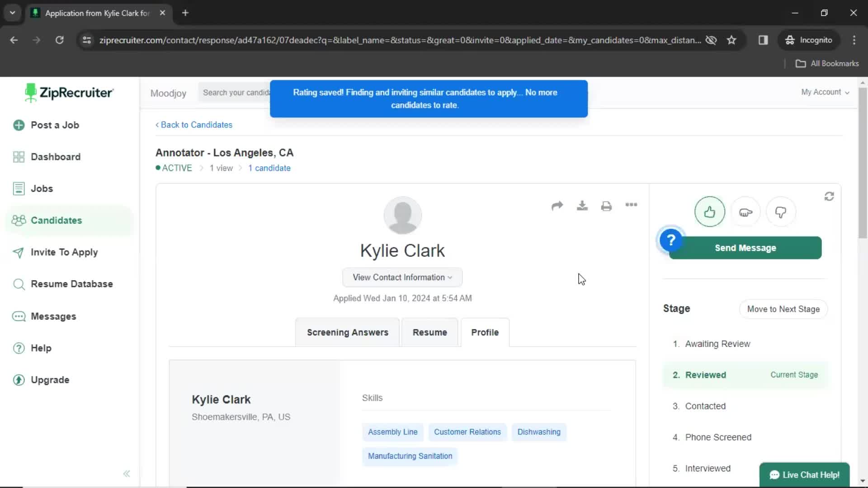
Task: Click the blue question mark help bubble
Action: pyautogui.click(x=671, y=240)
